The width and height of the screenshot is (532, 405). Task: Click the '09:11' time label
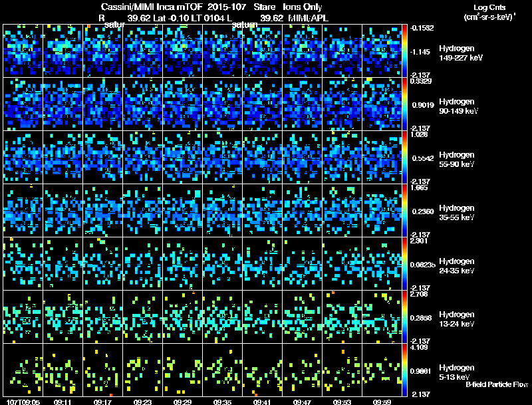coord(63,402)
